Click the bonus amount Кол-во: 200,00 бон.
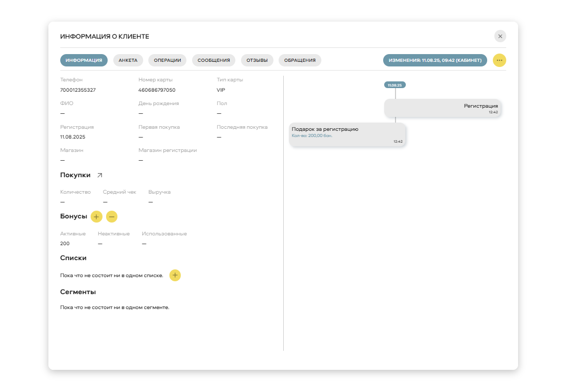567x392 pixels. [312, 135]
